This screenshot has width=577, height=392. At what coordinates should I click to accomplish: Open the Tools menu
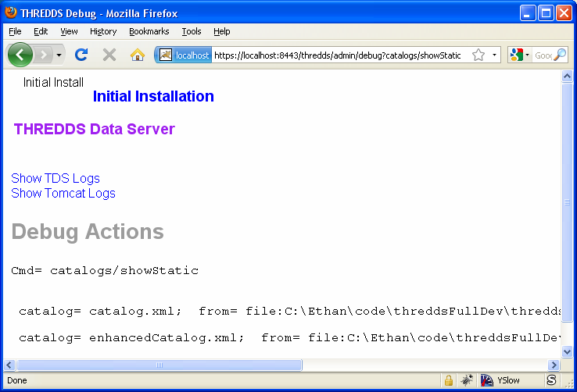[x=192, y=31]
